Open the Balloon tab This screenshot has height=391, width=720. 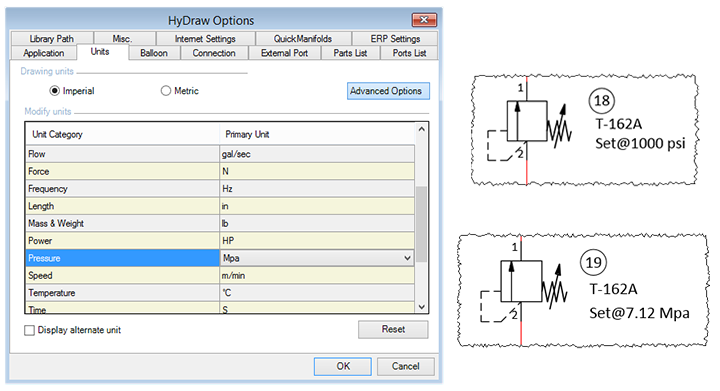click(154, 53)
